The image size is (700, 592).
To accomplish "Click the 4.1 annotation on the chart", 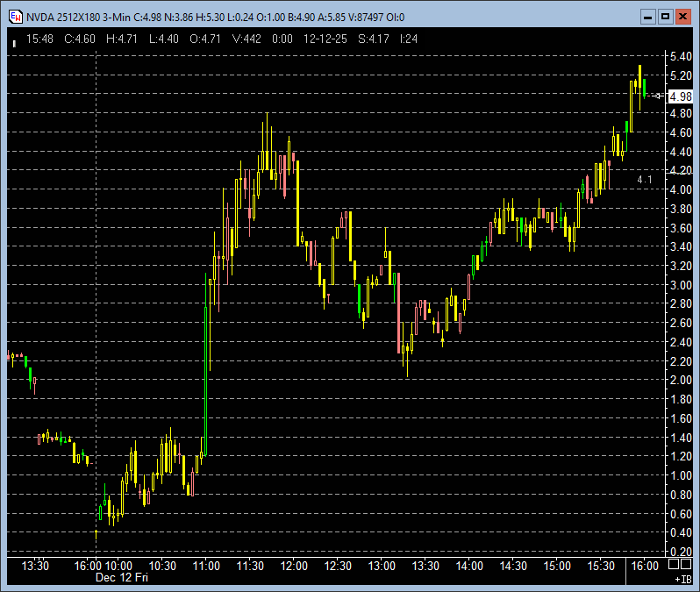I will (x=645, y=179).
